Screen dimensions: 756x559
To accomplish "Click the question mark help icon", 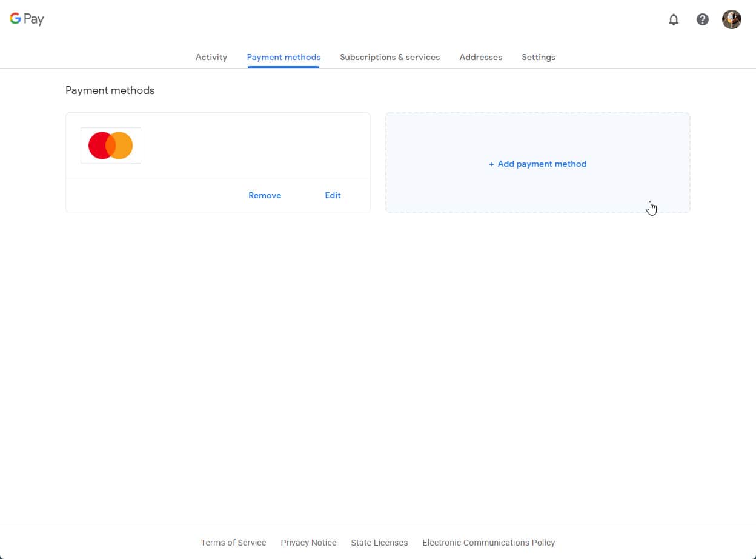I will pos(703,19).
